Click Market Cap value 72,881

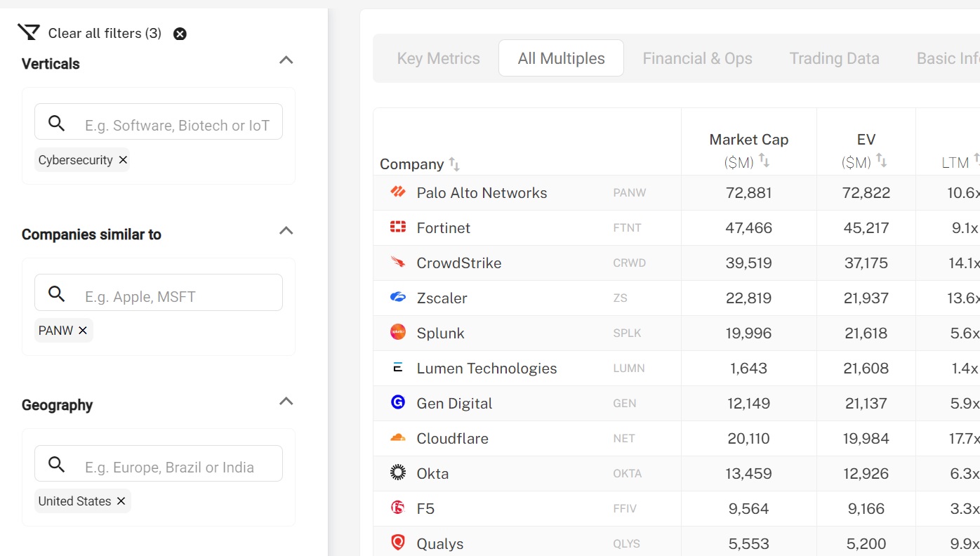748,193
